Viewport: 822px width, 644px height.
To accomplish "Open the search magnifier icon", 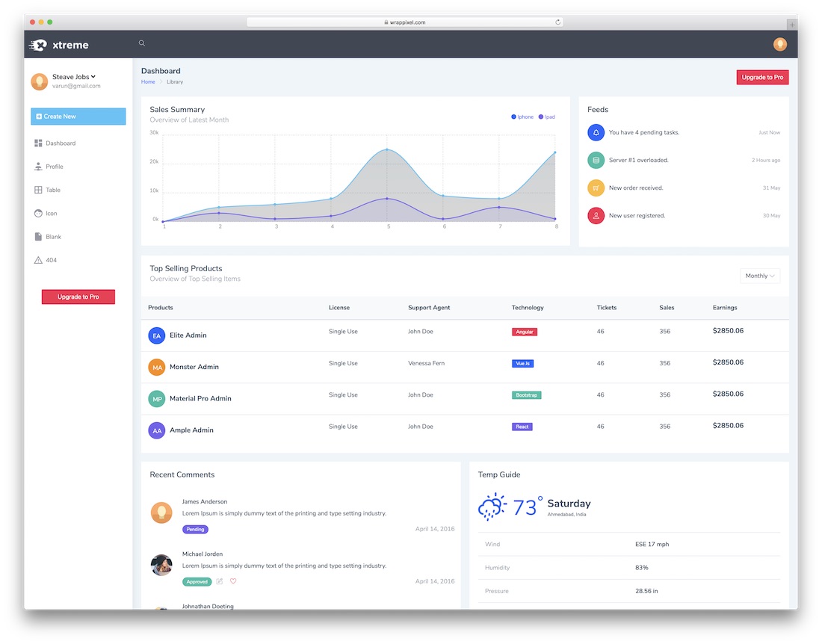I will coord(141,43).
